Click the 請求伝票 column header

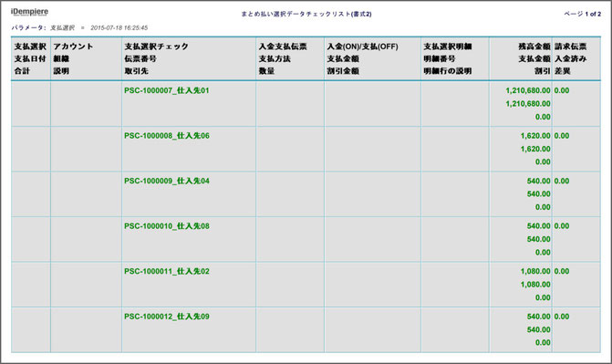point(571,47)
